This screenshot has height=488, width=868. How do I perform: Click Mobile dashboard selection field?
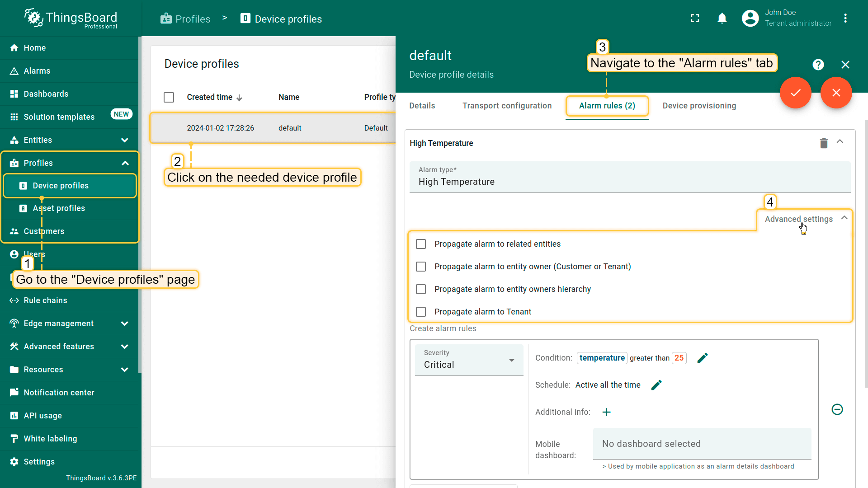[x=702, y=444]
